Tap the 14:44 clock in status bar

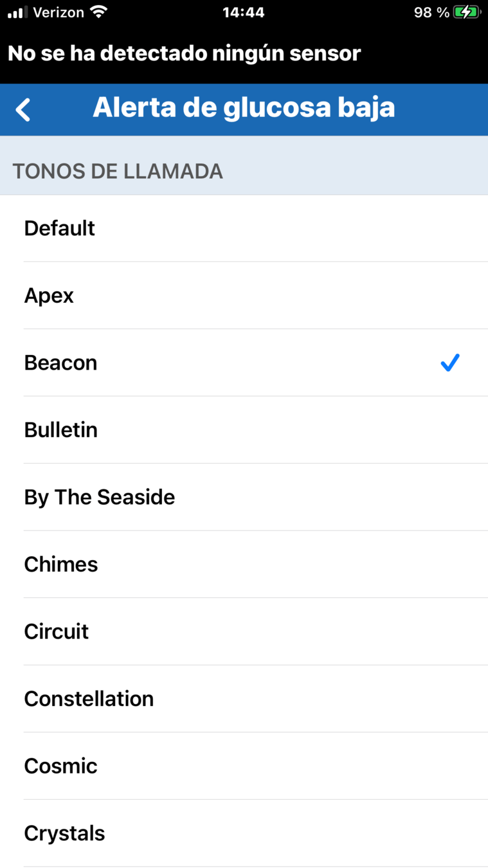pos(243,12)
